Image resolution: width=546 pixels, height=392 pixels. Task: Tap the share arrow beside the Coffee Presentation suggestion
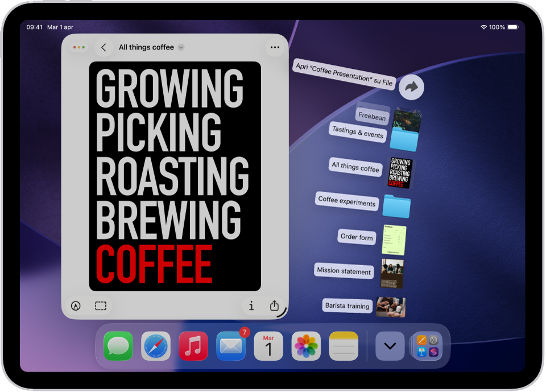[411, 88]
